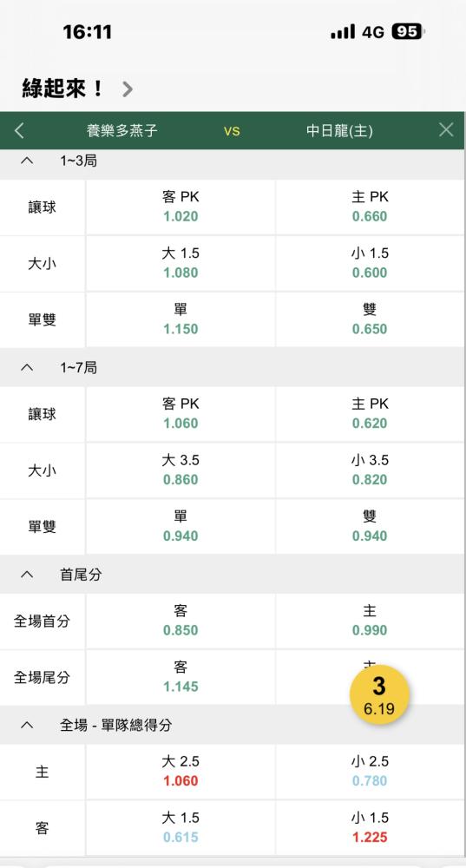The height and width of the screenshot is (868, 466).
Task: Collapse the 1~7局 section
Action: [27, 367]
